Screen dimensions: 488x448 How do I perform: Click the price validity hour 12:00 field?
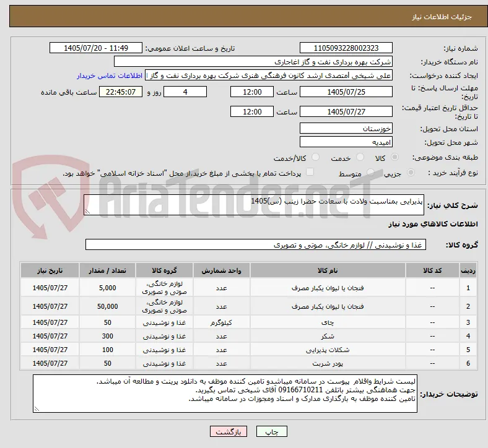pos(252,111)
